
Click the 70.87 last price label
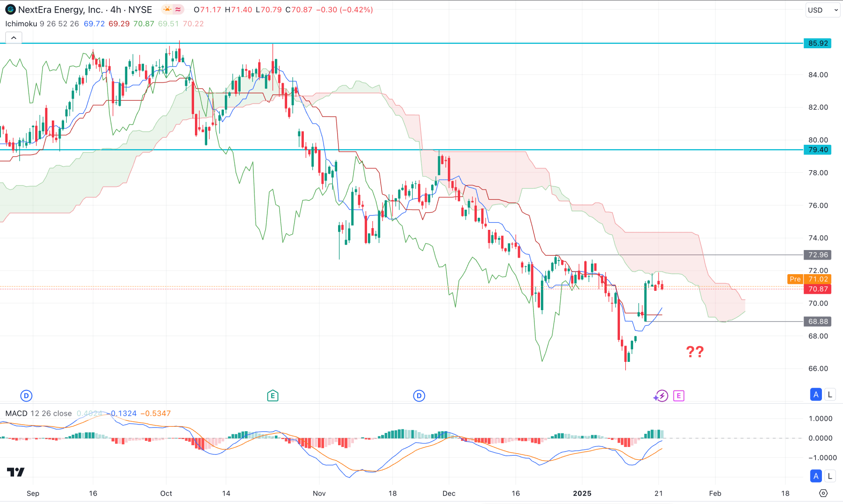pyautogui.click(x=818, y=289)
